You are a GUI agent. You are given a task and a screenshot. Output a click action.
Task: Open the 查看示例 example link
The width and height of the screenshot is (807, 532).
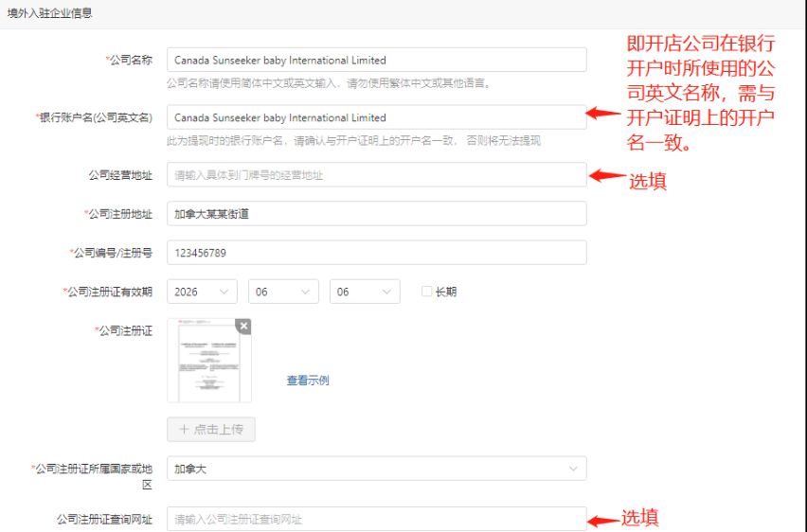coord(308,381)
